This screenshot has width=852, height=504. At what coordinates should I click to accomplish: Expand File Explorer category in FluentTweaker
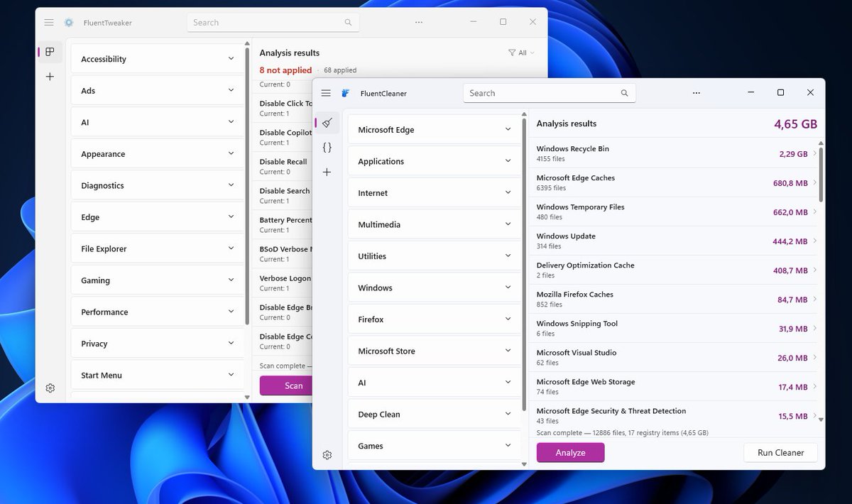[157, 248]
